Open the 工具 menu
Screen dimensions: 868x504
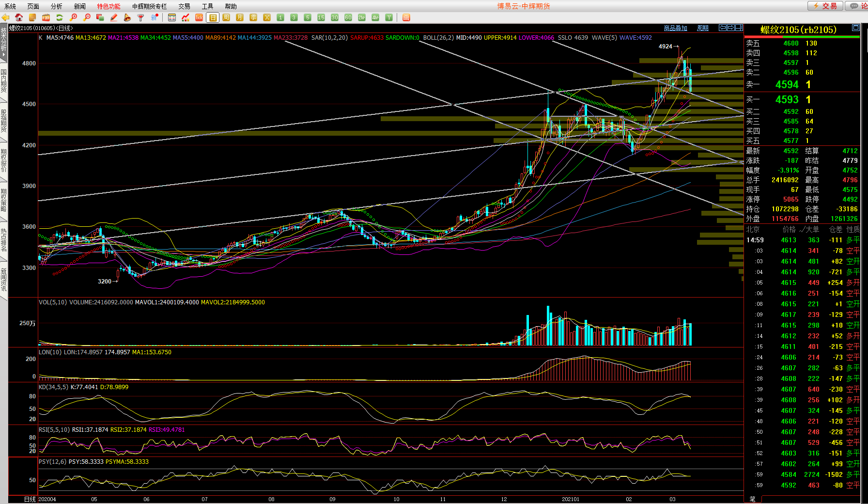point(208,6)
